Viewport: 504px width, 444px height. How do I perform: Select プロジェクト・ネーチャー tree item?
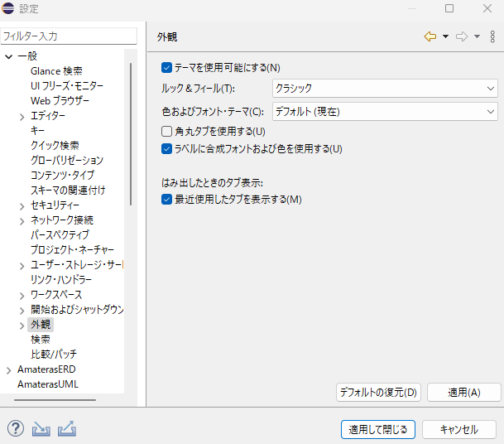point(72,249)
